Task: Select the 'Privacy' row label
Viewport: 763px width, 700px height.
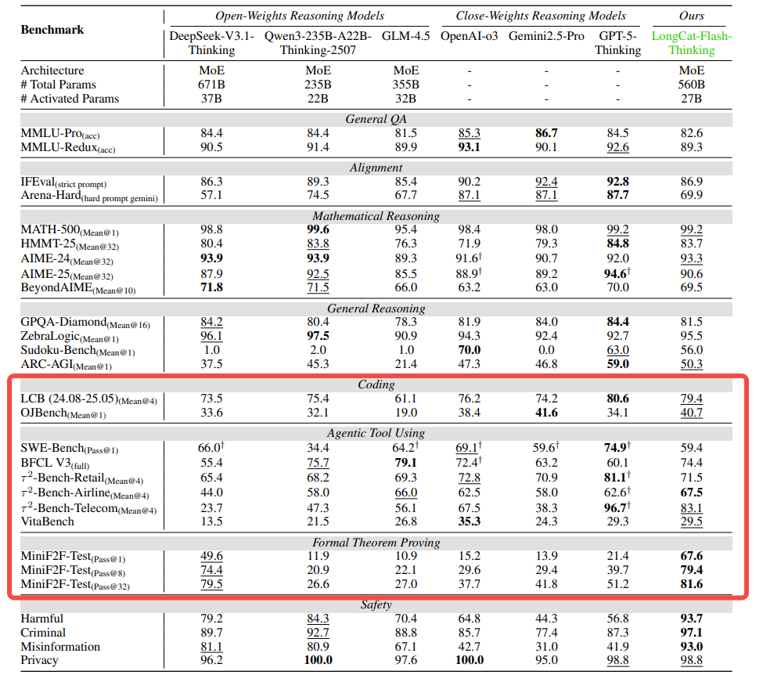Action: (x=39, y=661)
